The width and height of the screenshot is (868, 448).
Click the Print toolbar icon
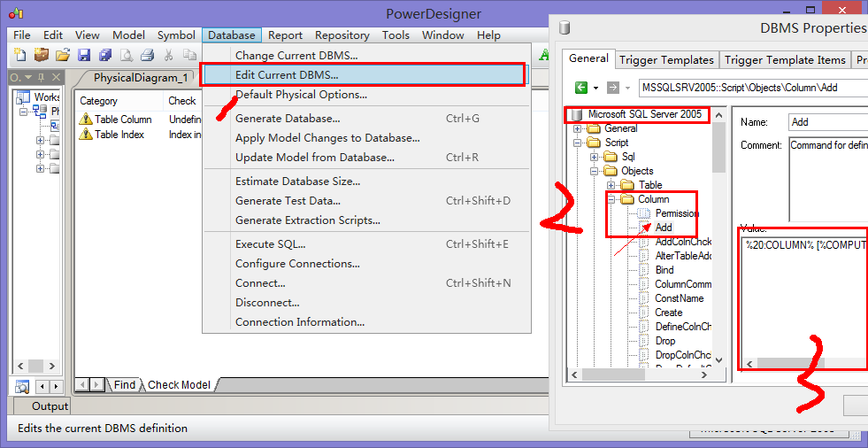(147, 55)
